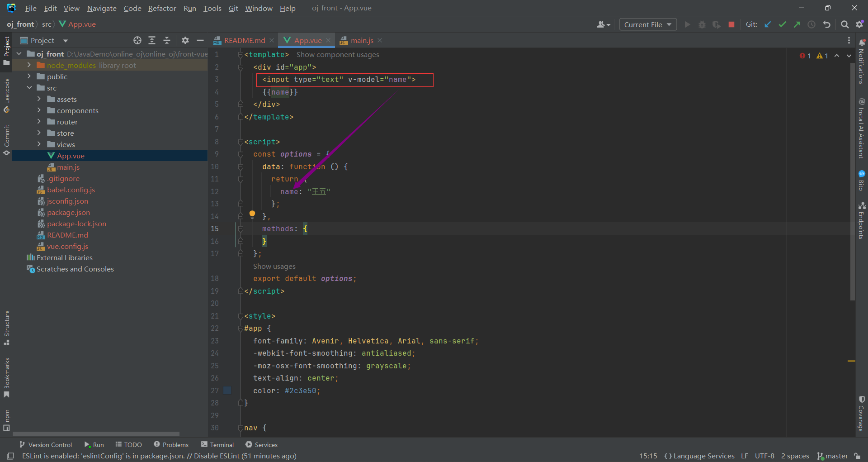The height and width of the screenshot is (462, 868).
Task: Expand the router folder
Action: pos(39,121)
